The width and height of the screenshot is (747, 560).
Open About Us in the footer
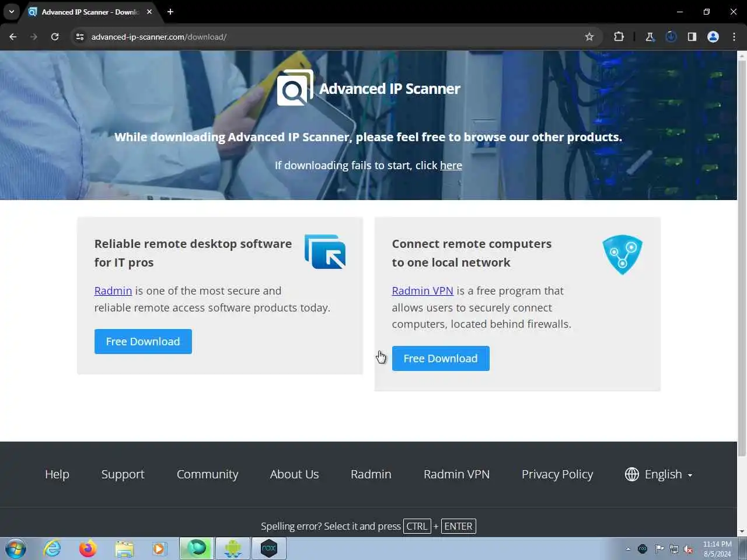click(294, 474)
